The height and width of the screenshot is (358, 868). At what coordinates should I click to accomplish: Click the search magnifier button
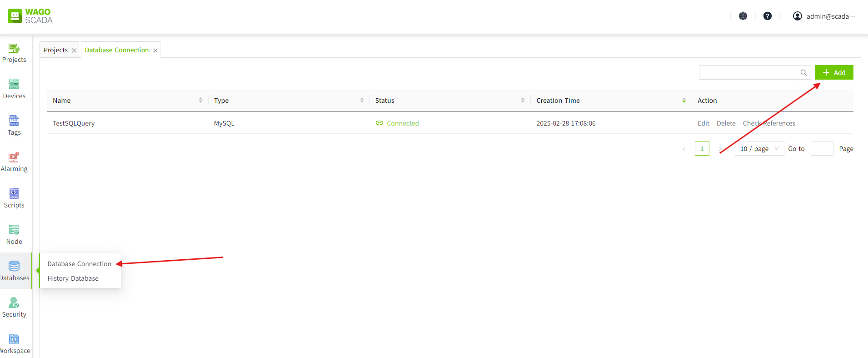tap(803, 72)
